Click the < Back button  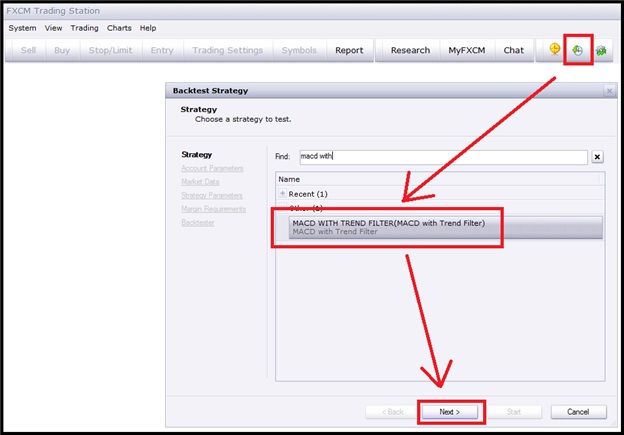coord(393,412)
